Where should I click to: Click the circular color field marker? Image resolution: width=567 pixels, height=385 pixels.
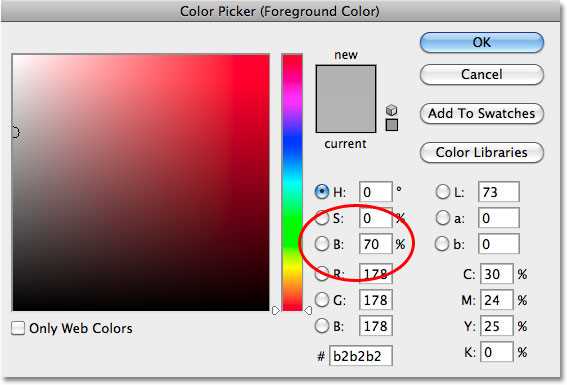click(x=15, y=132)
